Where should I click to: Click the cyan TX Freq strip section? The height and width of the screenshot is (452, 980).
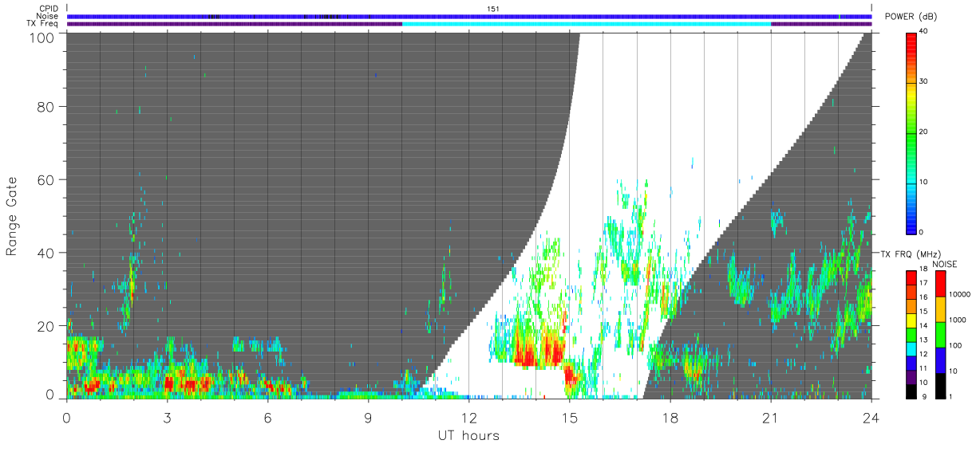pyautogui.click(x=587, y=24)
